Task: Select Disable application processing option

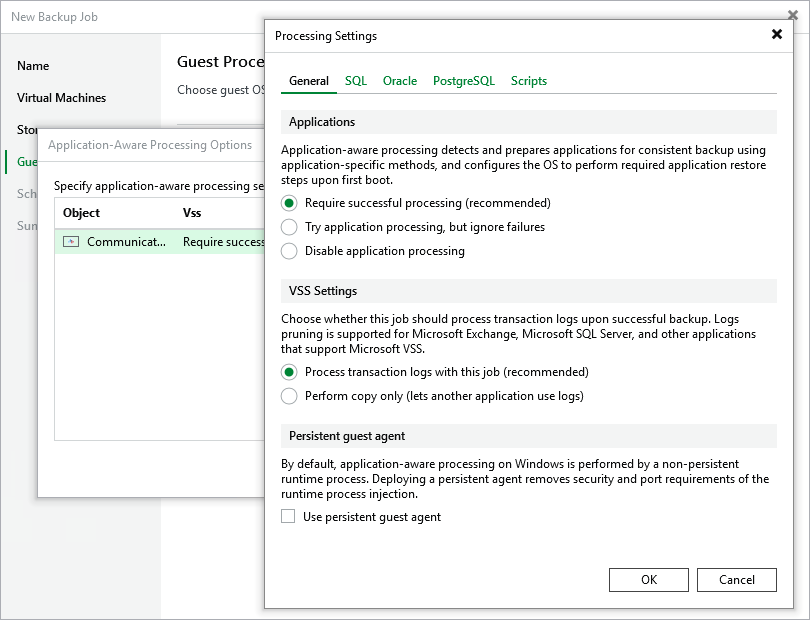Action: pyautogui.click(x=289, y=251)
